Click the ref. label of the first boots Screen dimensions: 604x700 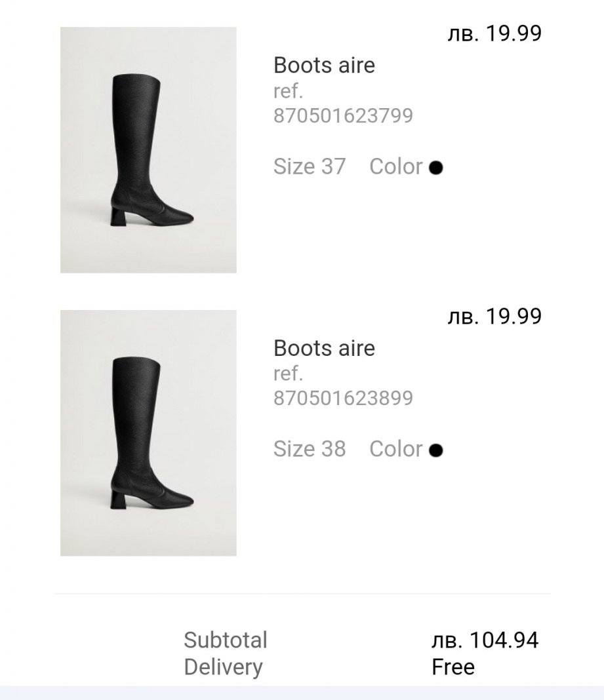[288, 91]
